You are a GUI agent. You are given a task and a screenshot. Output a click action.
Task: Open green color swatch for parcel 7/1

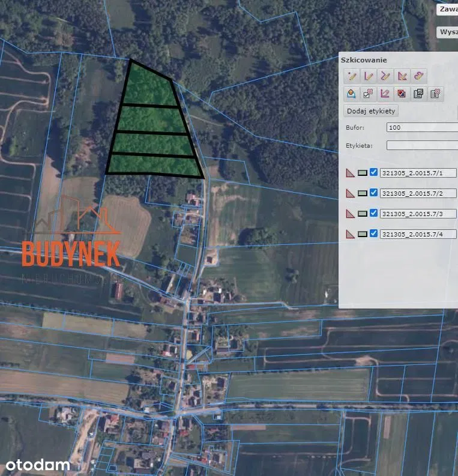[363, 173]
